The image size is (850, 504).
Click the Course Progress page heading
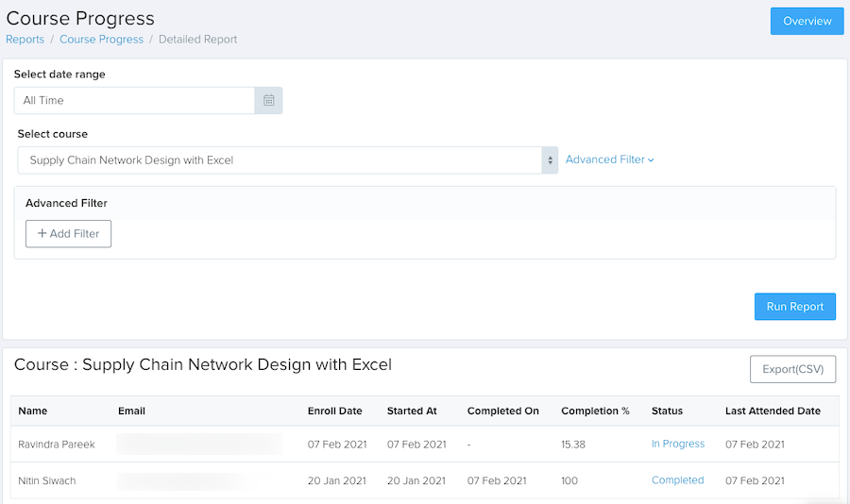coord(80,19)
